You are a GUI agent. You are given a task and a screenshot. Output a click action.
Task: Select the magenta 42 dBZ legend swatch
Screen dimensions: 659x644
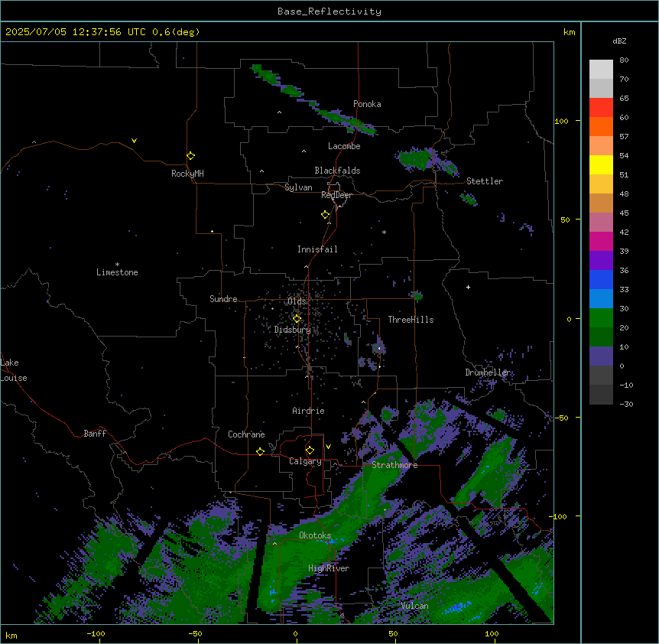(601, 241)
